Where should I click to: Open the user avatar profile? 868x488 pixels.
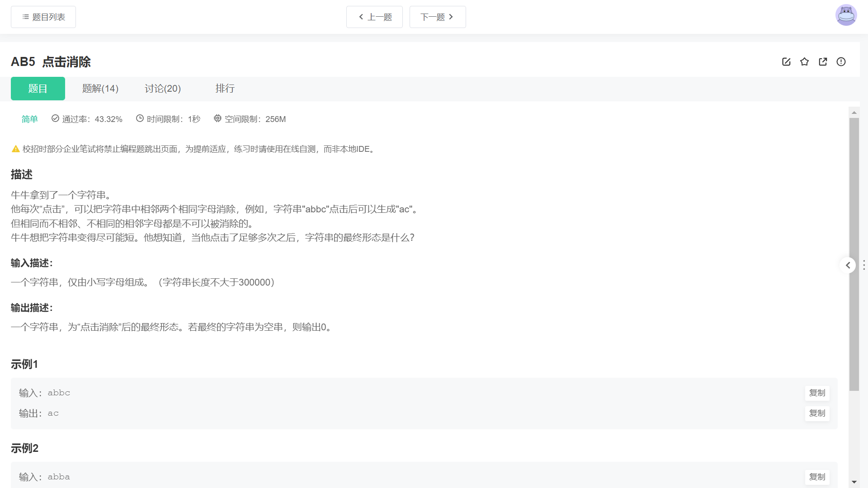846,16
